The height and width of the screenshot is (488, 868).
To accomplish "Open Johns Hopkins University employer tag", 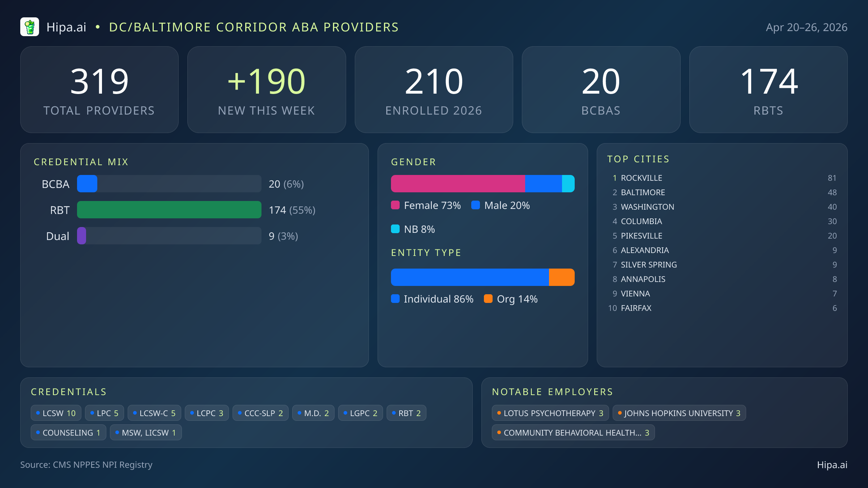I will click(x=679, y=413).
